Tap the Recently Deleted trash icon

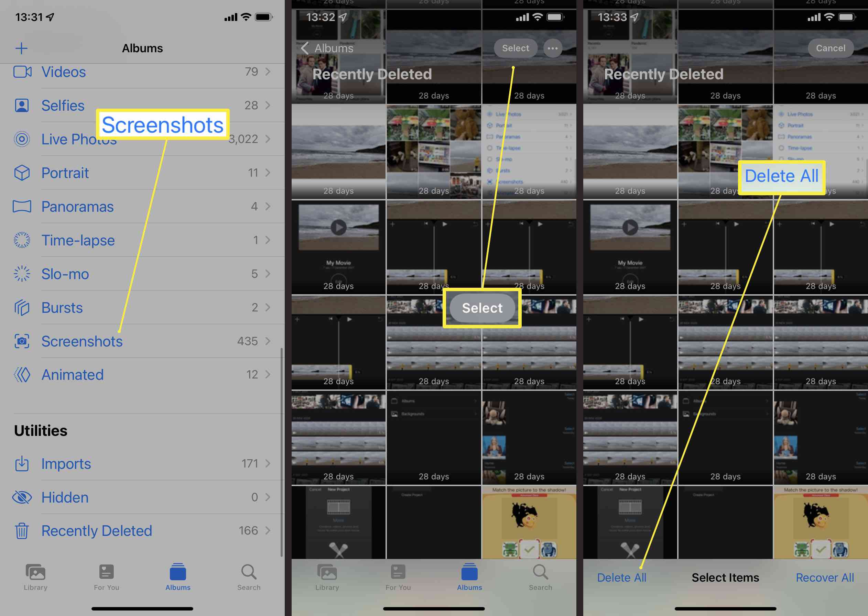coord(21,530)
